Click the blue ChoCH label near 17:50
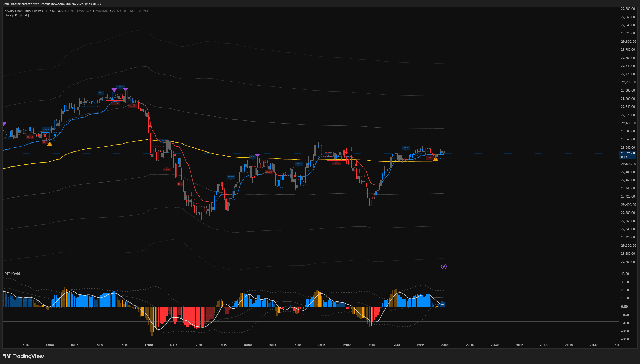The height and width of the screenshot is (364, 640). 231,177
